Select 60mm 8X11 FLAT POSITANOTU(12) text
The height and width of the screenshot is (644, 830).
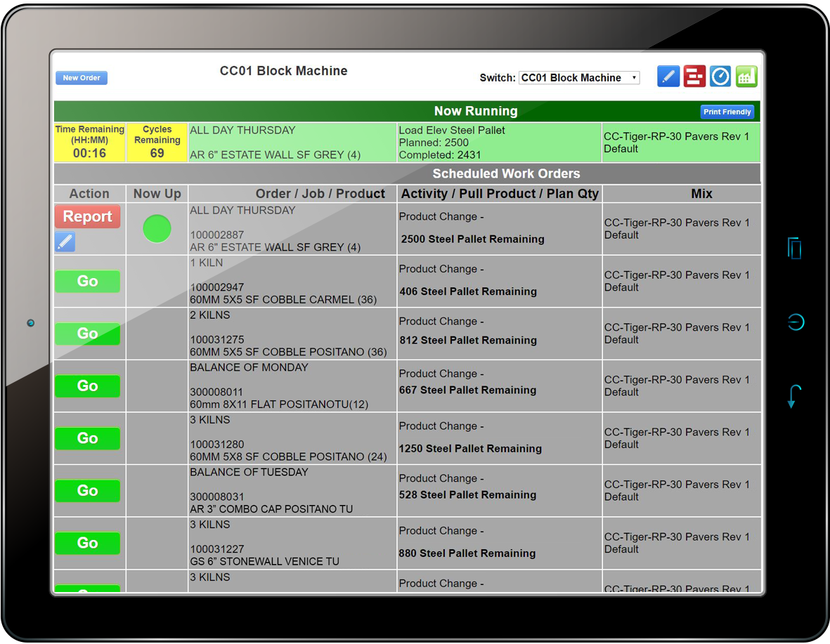(279, 405)
